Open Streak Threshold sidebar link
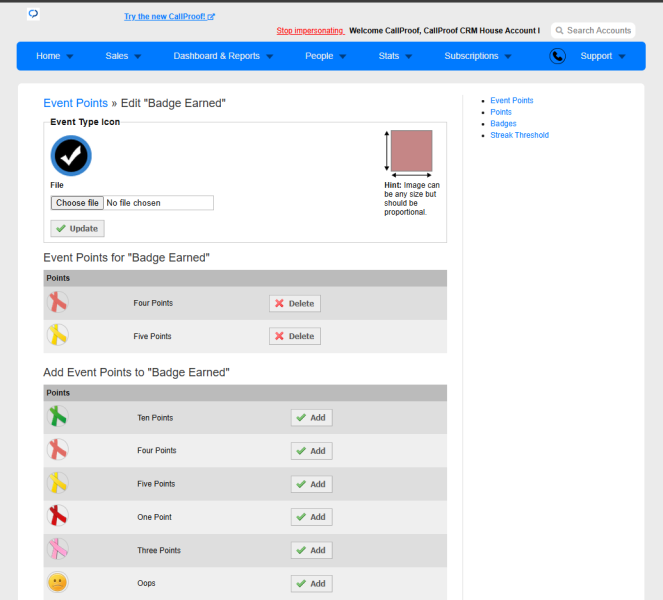This screenshot has height=600, width=663. pos(519,135)
